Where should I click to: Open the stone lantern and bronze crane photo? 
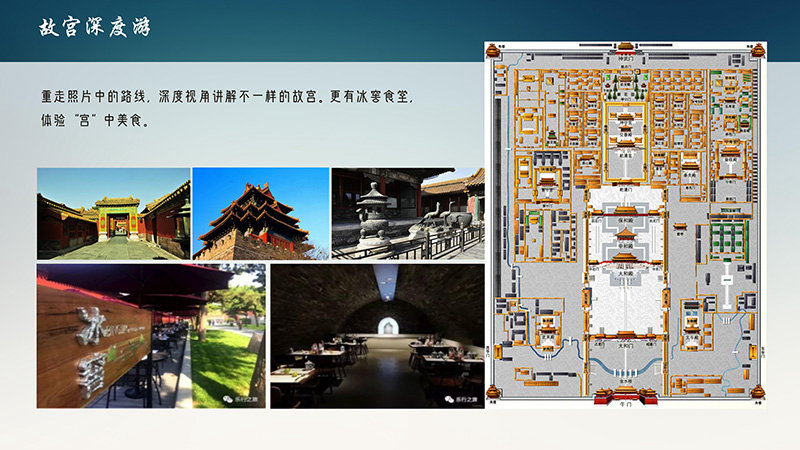coord(407,213)
